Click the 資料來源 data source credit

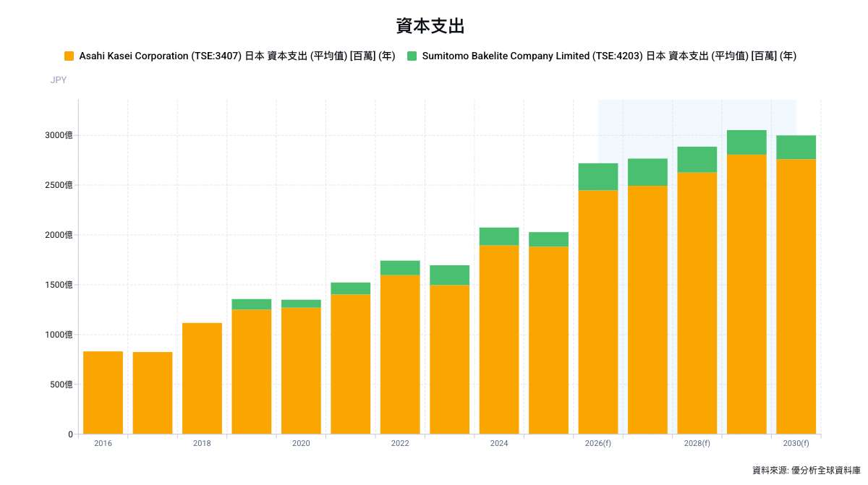pos(807,470)
